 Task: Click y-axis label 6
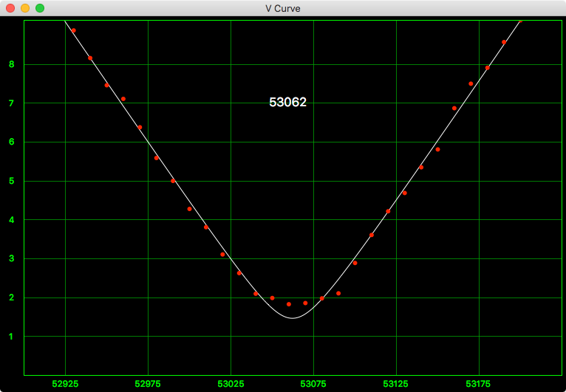pos(12,142)
